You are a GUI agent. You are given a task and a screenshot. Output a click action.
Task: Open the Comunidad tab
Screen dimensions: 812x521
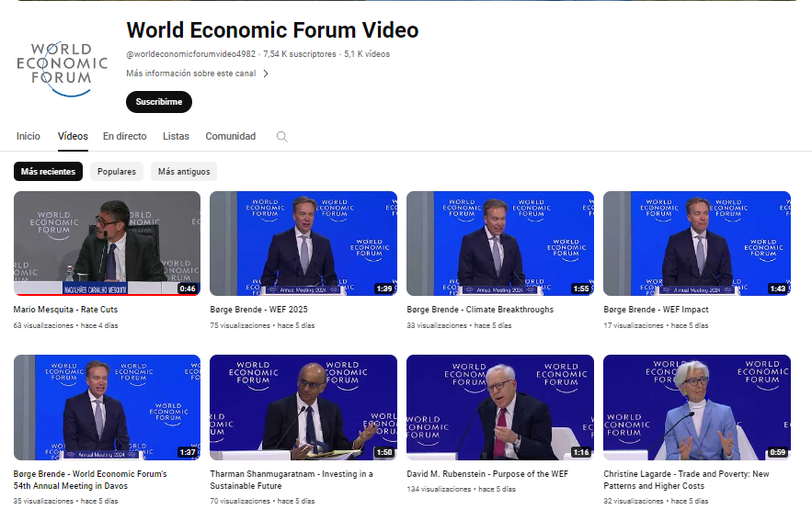[x=231, y=136]
